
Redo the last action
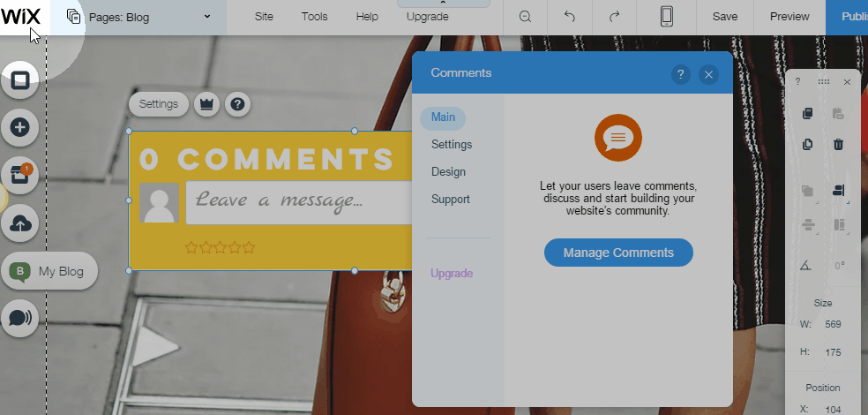[615, 17]
